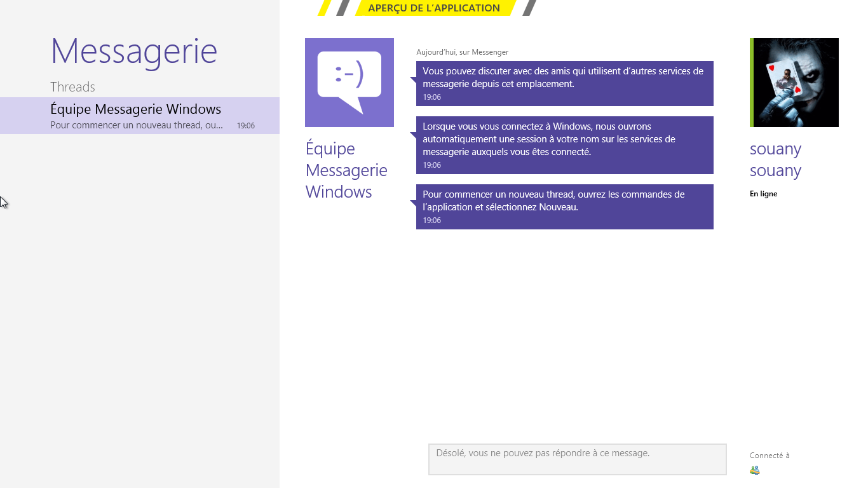Select the message starting 'Vous pouvez discuter'

[565, 83]
